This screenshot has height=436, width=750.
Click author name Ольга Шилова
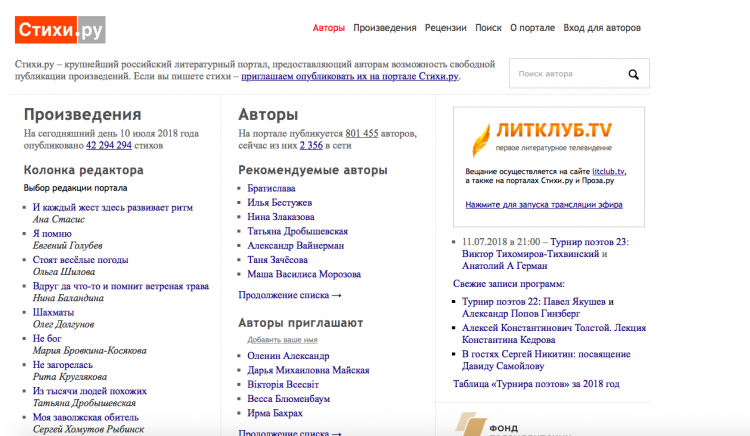coord(64,272)
